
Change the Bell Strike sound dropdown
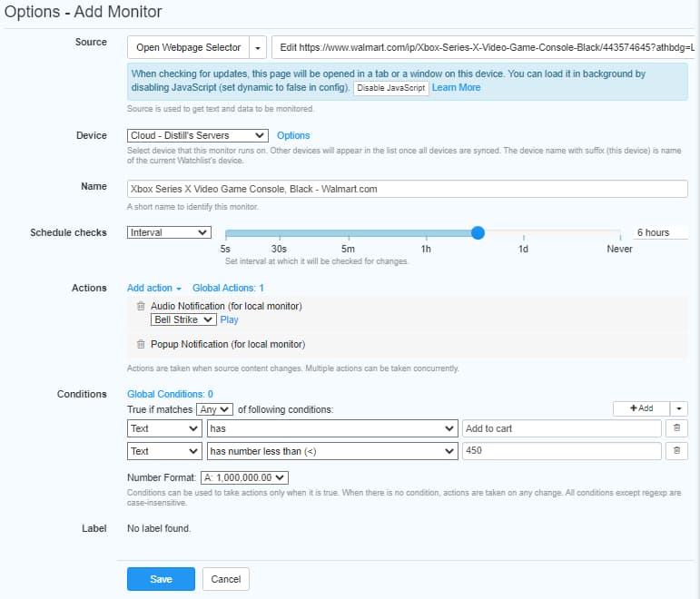click(183, 319)
